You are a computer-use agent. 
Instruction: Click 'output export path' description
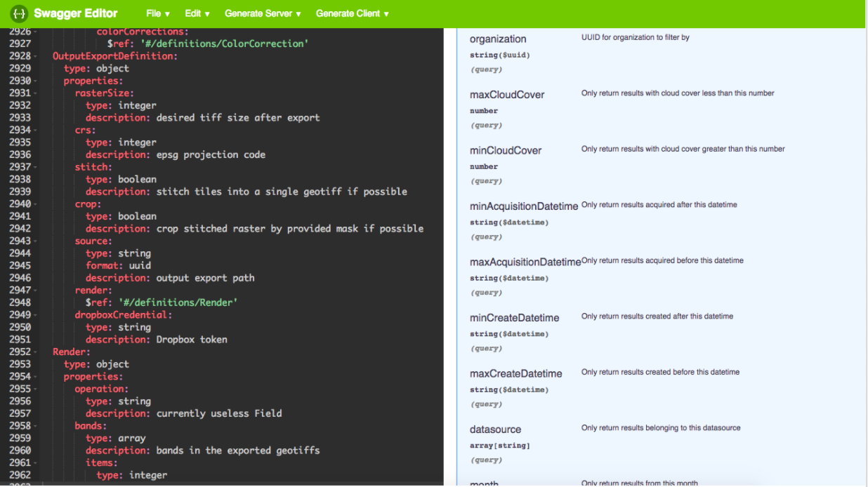point(205,278)
